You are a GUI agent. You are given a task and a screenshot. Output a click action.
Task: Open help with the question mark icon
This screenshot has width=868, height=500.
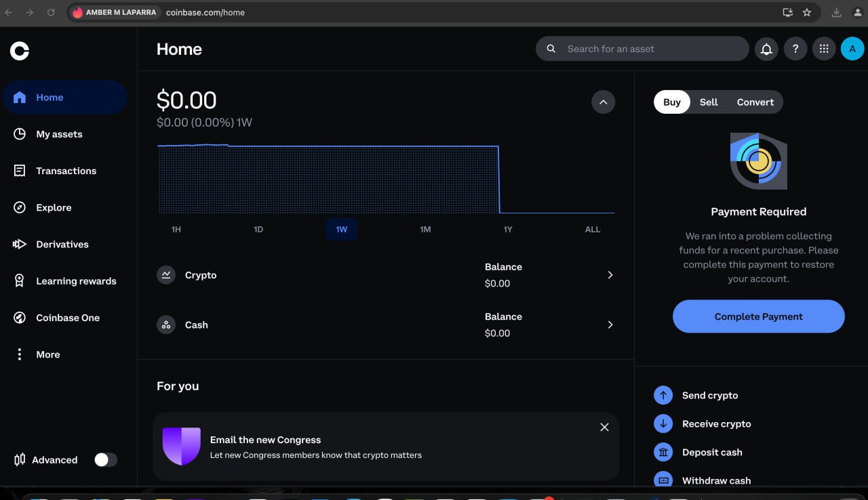point(795,49)
